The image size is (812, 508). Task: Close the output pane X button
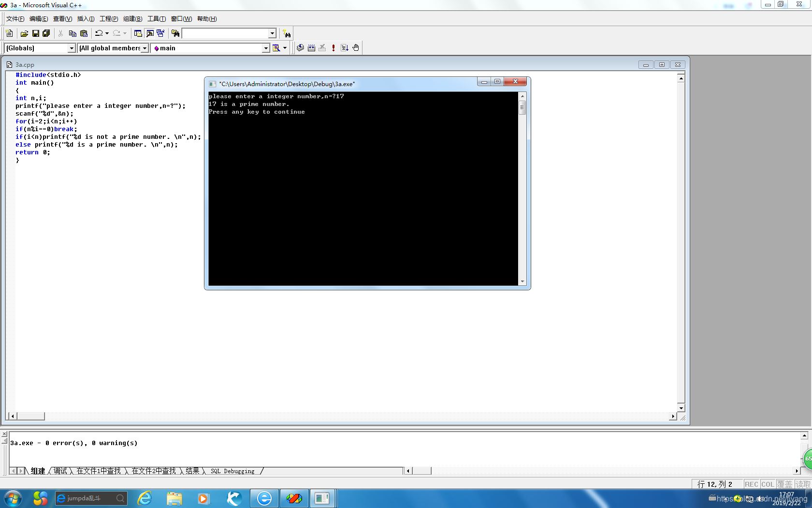4,434
